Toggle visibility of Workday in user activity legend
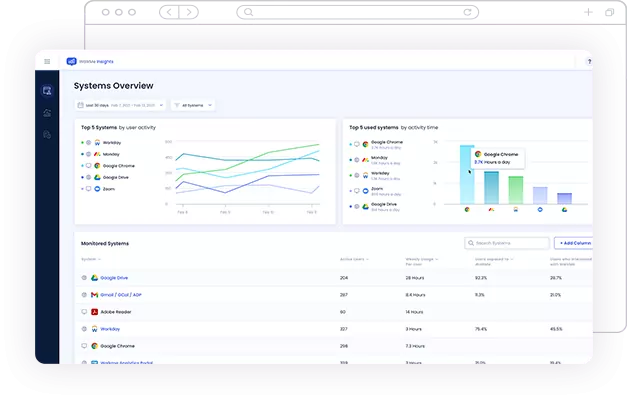This screenshot has height=399, width=628. tap(89, 143)
